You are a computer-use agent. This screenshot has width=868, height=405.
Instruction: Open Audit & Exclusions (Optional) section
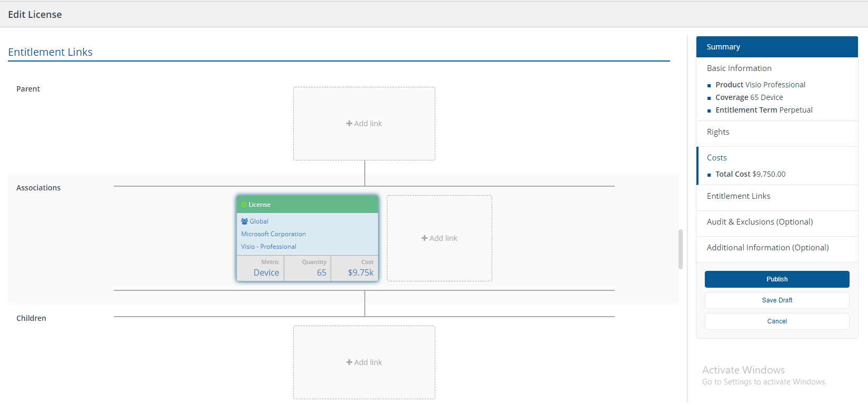tap(760, 222)
